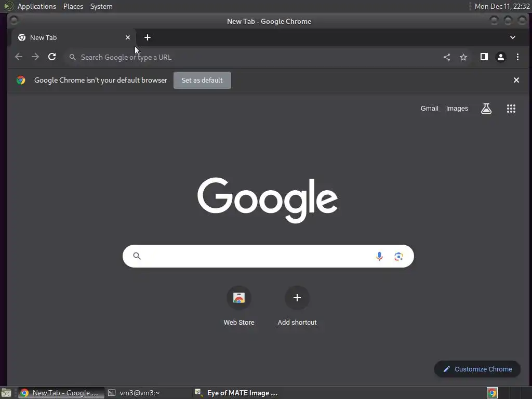Viewport: 532px width, 399px height.
Task: Click into the Google search box
Action: (268, 256)
